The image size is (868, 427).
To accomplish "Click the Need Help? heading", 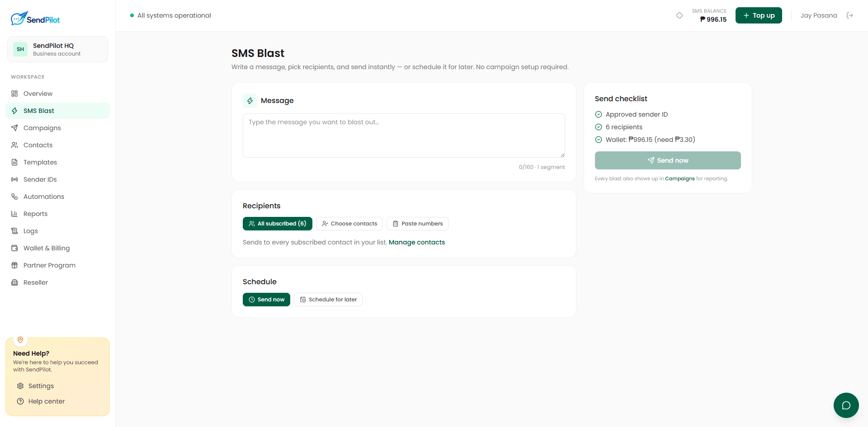I will (x=31, y=353).
